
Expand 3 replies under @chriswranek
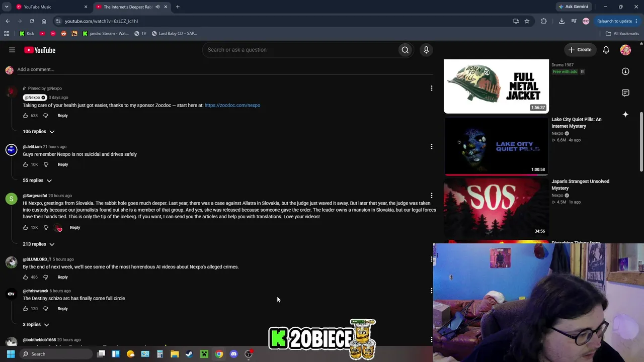tap(36, 325)
